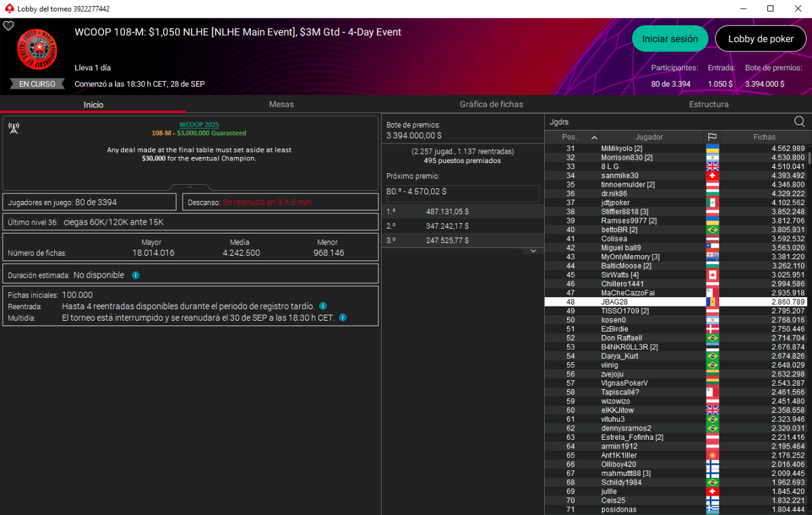Click the flag next to 8 L G

pos(712,166)
